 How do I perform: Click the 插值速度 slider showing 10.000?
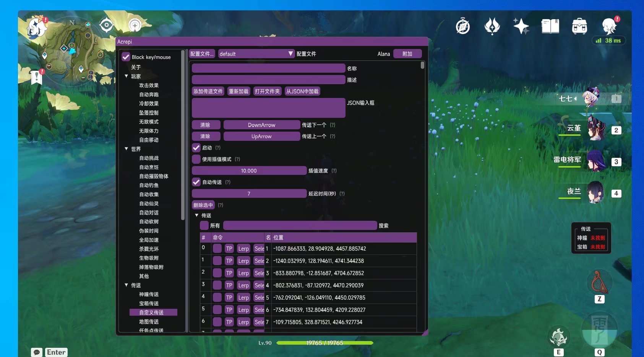[x=249, y=171]
